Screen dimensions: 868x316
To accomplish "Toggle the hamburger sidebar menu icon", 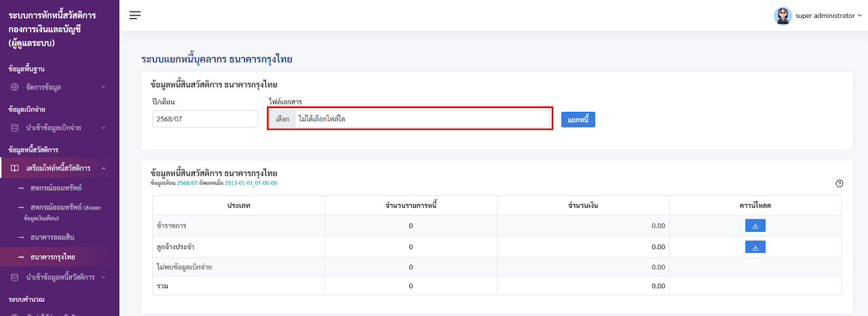I will 135,15.
